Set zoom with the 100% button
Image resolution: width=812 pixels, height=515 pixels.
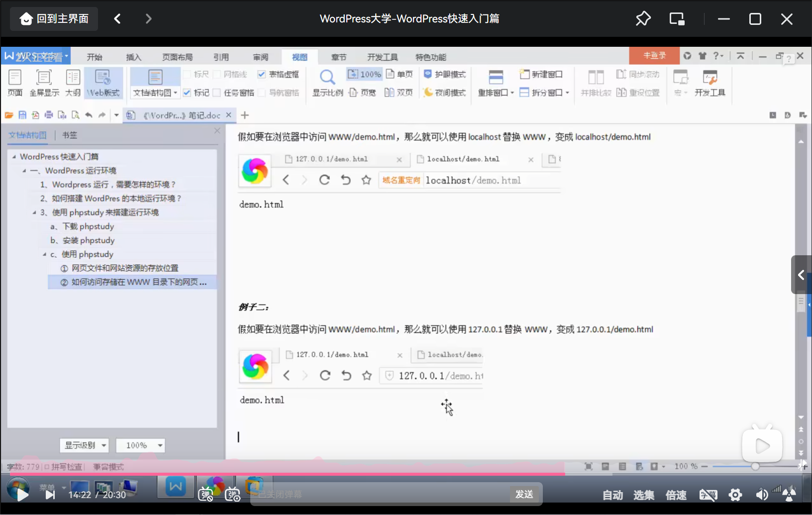coord(365,74)
